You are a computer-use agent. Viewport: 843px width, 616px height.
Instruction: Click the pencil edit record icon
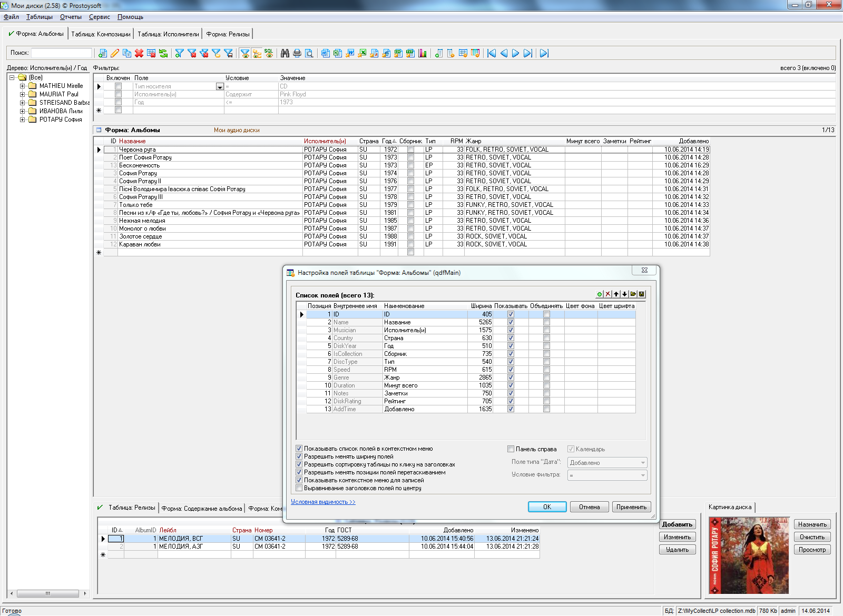pyautogui.click(x=115, y=53)
